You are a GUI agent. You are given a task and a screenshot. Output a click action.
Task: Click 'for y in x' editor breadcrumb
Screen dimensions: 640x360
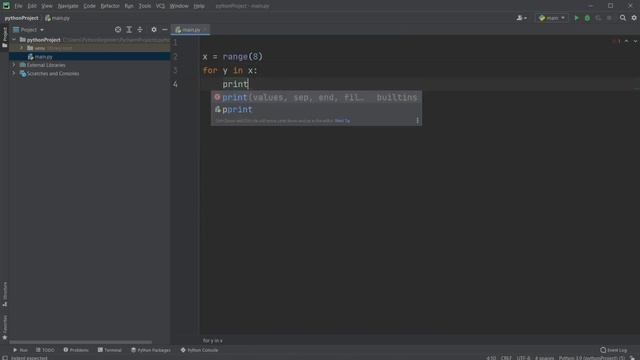[213, 340]
